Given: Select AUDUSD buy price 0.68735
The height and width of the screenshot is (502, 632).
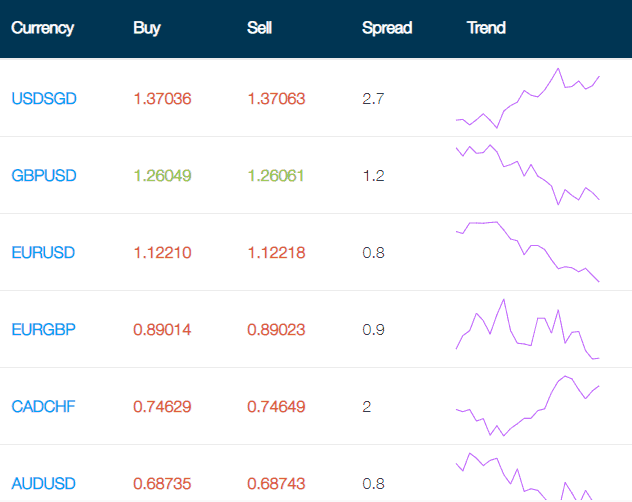Looking at the screenshot, I should tap(162, 484).
